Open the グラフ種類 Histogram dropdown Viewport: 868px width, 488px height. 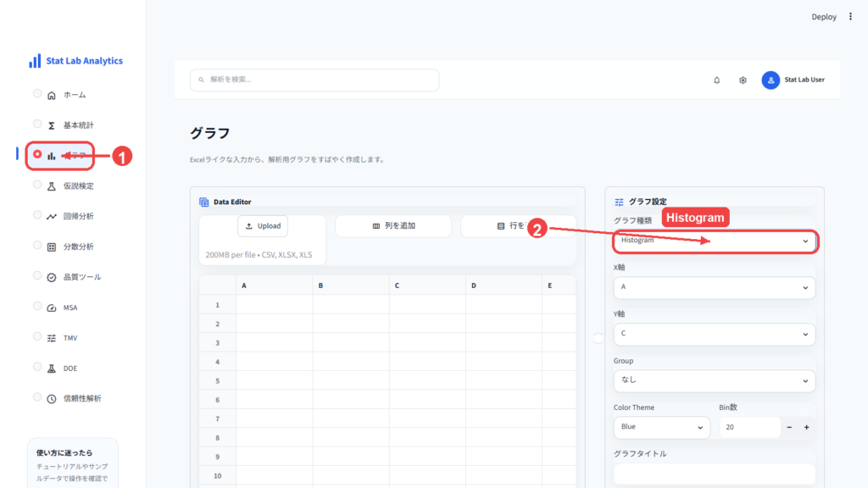[x=714, y=241]
